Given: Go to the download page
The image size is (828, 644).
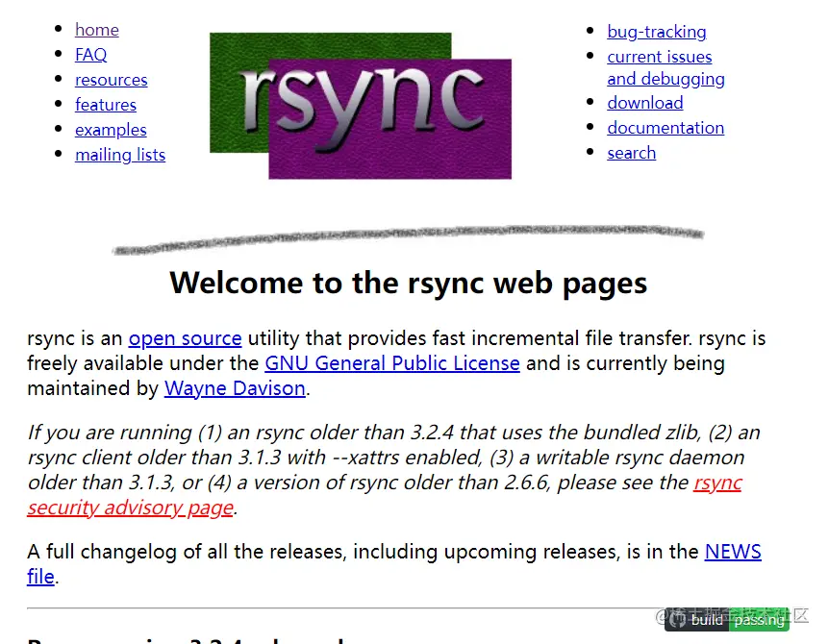Looking at the screenshot, I should click(644, 103).
